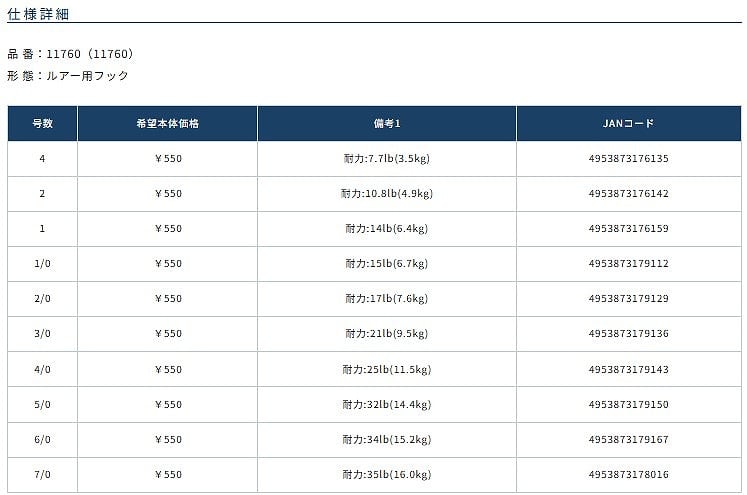
Task: Click the 号数 column header
Action: [x=42, y=123]
